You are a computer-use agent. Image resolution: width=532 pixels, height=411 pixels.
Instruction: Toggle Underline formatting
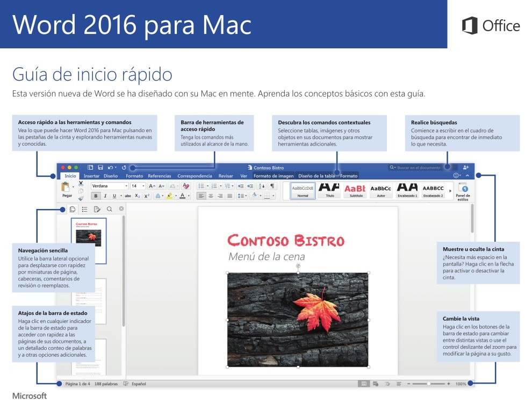114,196
